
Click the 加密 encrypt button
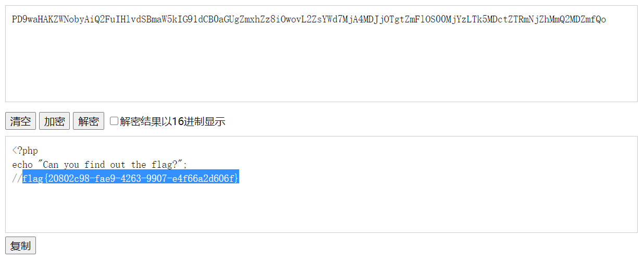tap(55, 121)
